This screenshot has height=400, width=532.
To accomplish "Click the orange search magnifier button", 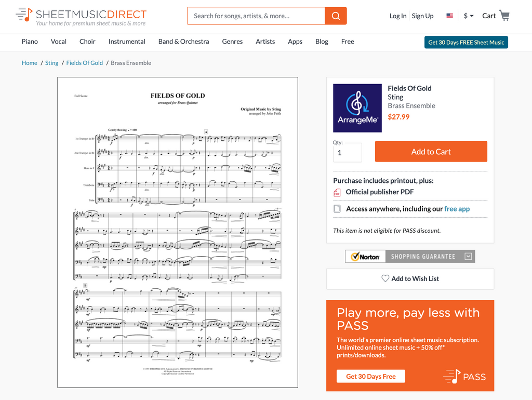I will [x=336, y=16].
